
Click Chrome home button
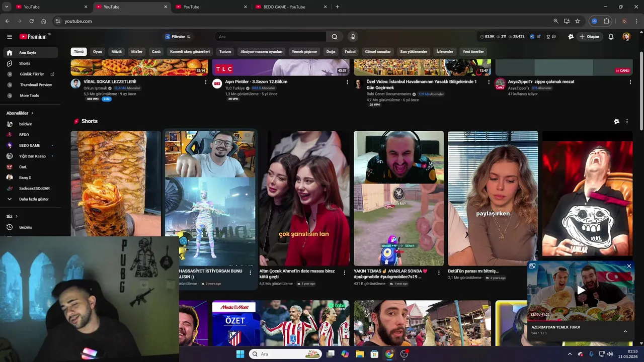tap(44, 21)
